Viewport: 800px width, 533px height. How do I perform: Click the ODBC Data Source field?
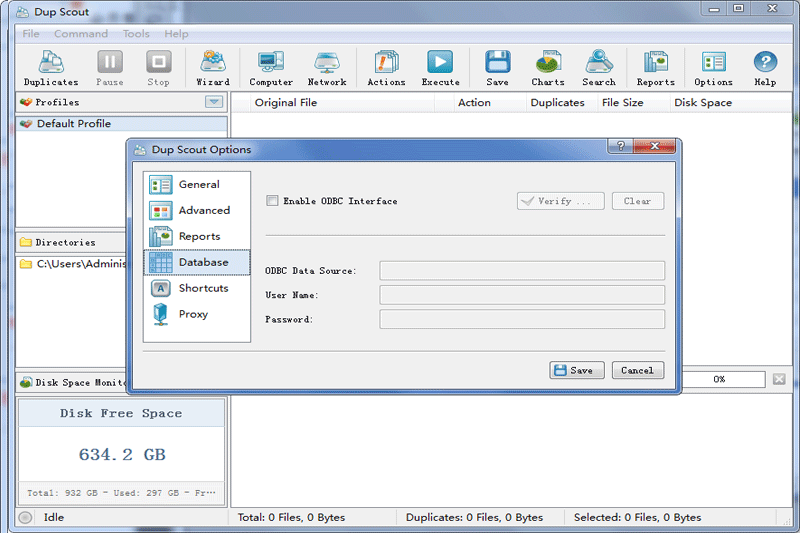click(x=522, y=270)
